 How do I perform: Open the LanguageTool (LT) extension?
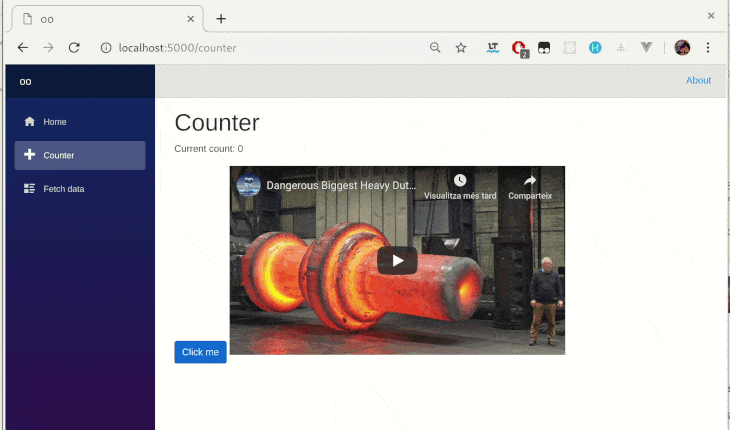point(493,47)
